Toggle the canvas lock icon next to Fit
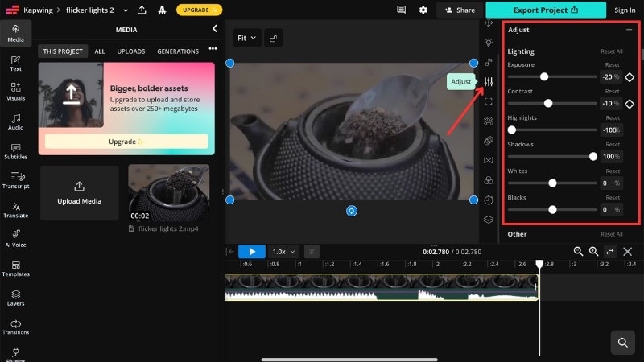This screenshot has height=362, width=644. [x=273, y=38]
